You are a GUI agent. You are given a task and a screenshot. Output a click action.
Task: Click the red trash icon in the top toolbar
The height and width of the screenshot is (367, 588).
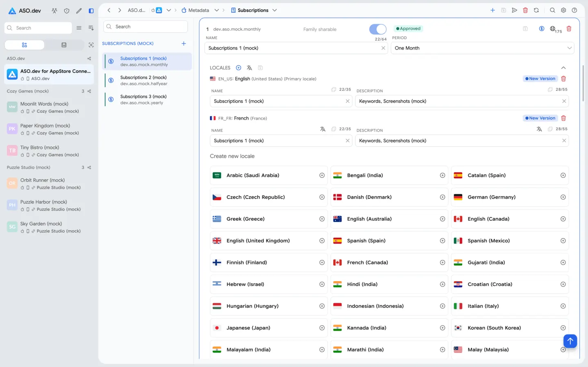pos(526,10)
